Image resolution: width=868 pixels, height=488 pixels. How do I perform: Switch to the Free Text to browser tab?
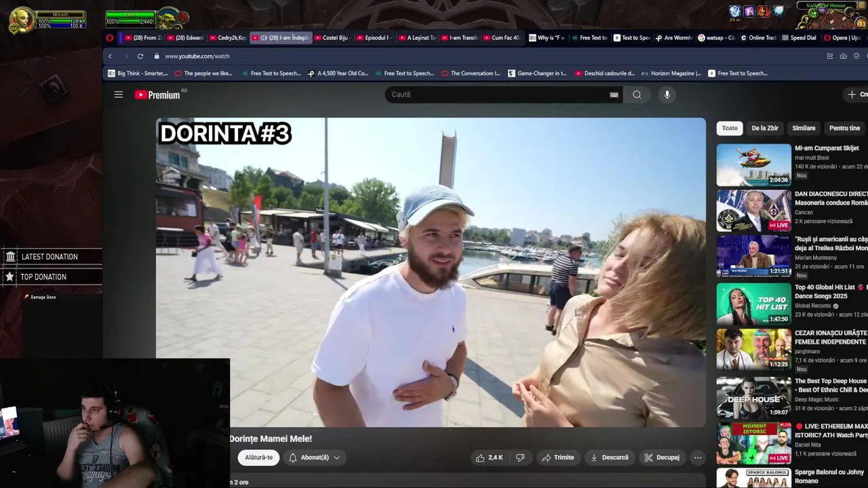589,38
